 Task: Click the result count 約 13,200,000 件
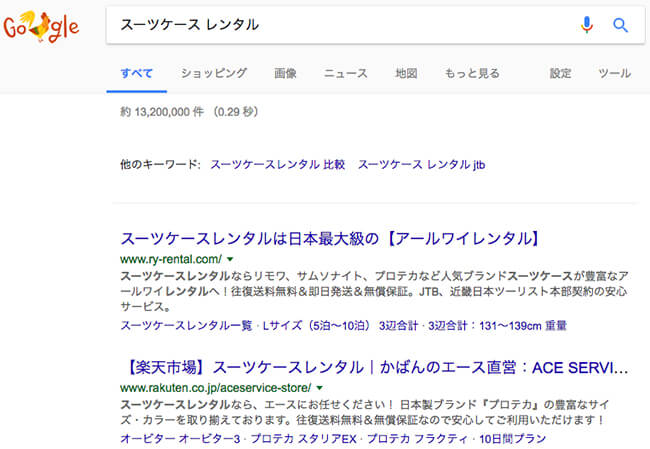tap(162, 112)
